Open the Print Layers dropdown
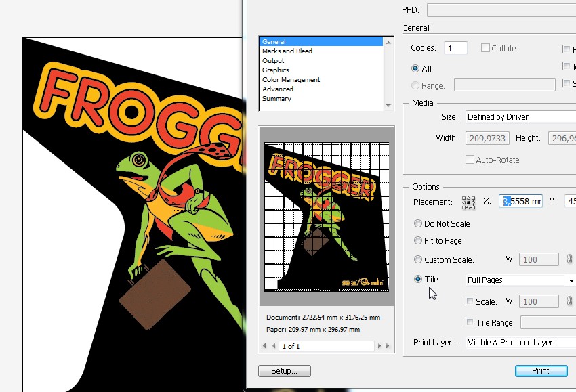The width and height of the screenshot is (576, 392). (520, 342)
